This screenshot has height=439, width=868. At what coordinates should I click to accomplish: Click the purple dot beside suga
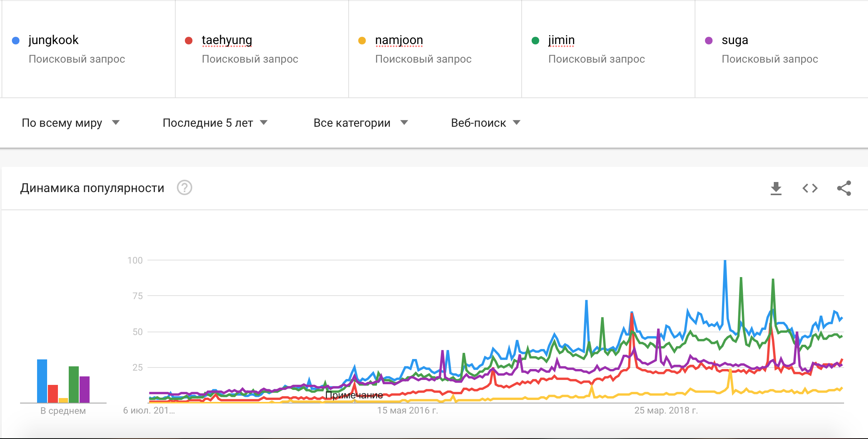709,41
